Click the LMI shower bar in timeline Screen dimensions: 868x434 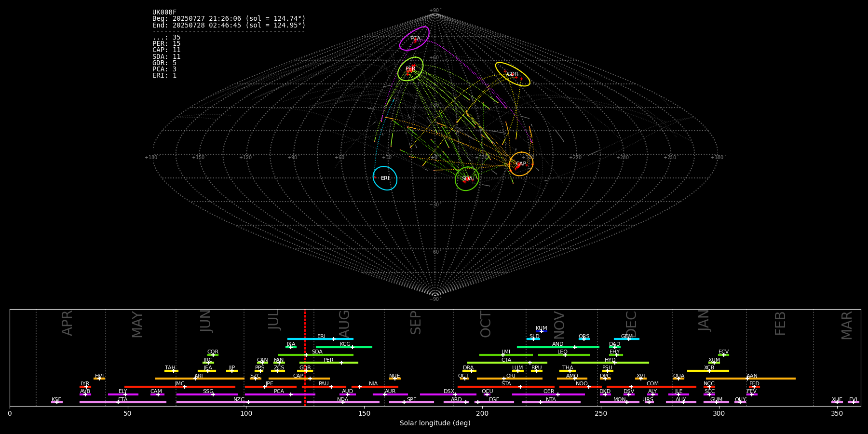point(506,355)
